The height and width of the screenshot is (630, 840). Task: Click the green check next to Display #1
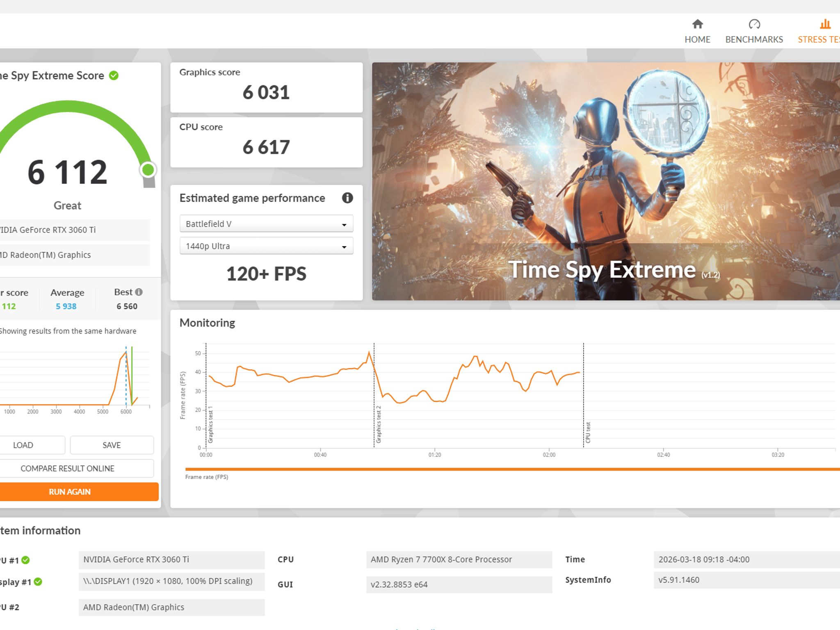[38, 582]
